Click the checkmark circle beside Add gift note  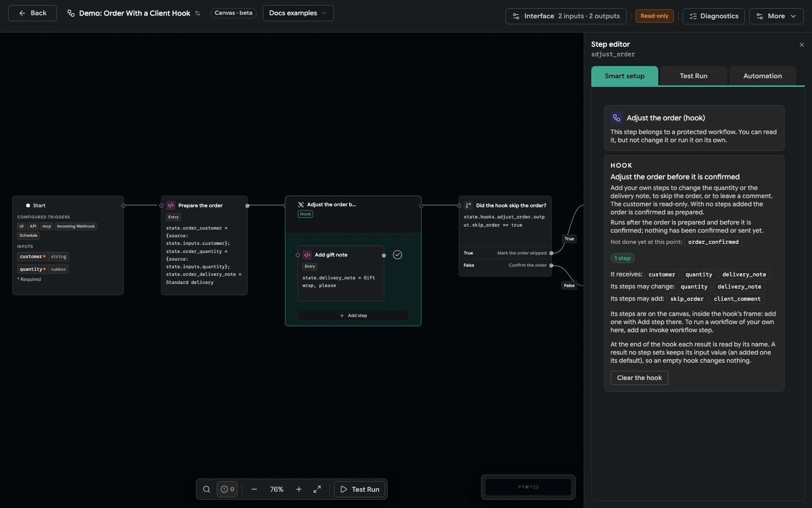coord(397,255)
